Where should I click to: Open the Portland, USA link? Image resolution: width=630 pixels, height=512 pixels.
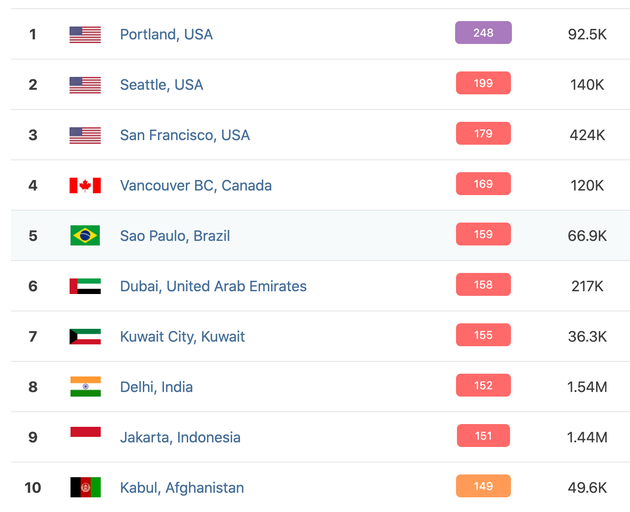tap(166, 35)
